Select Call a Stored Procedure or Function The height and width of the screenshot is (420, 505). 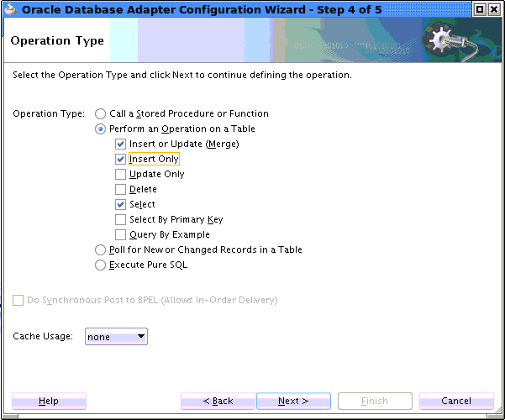100,113
